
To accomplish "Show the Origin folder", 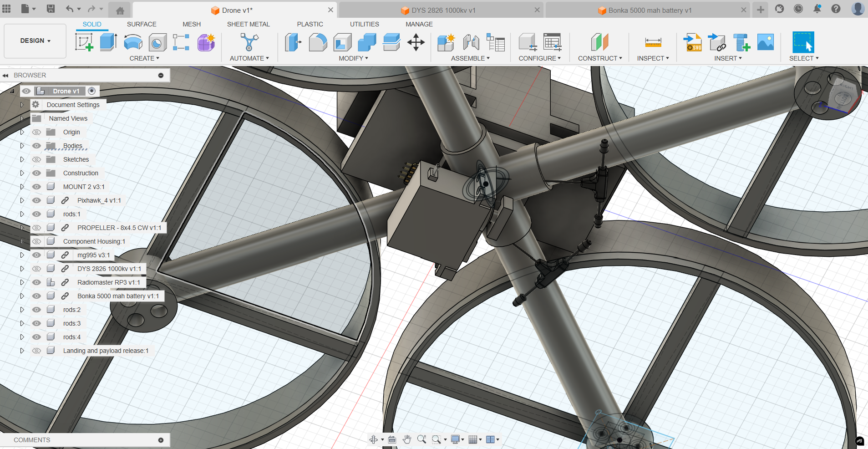I will pyautogui.click(x=36, y=132).
